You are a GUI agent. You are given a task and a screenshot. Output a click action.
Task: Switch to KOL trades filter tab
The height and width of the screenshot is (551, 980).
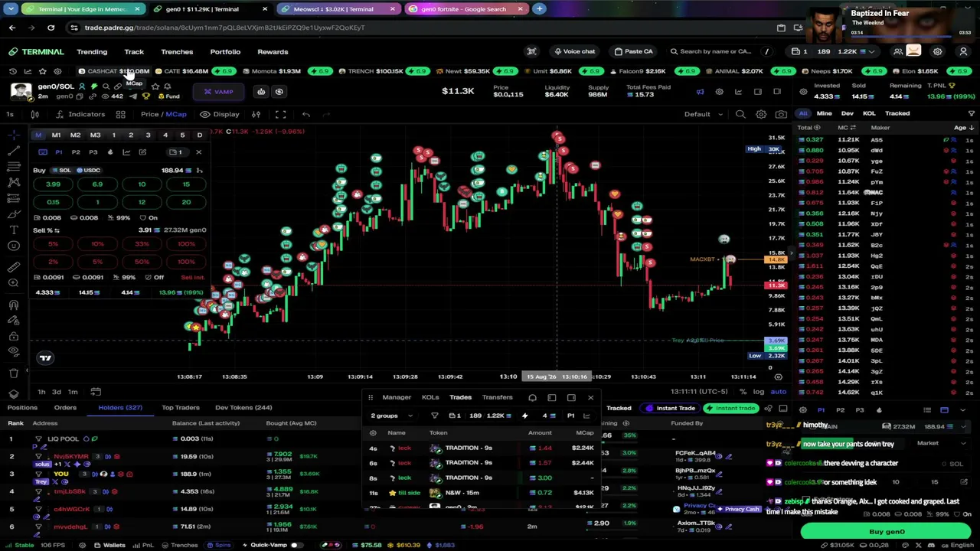(869, 113)
